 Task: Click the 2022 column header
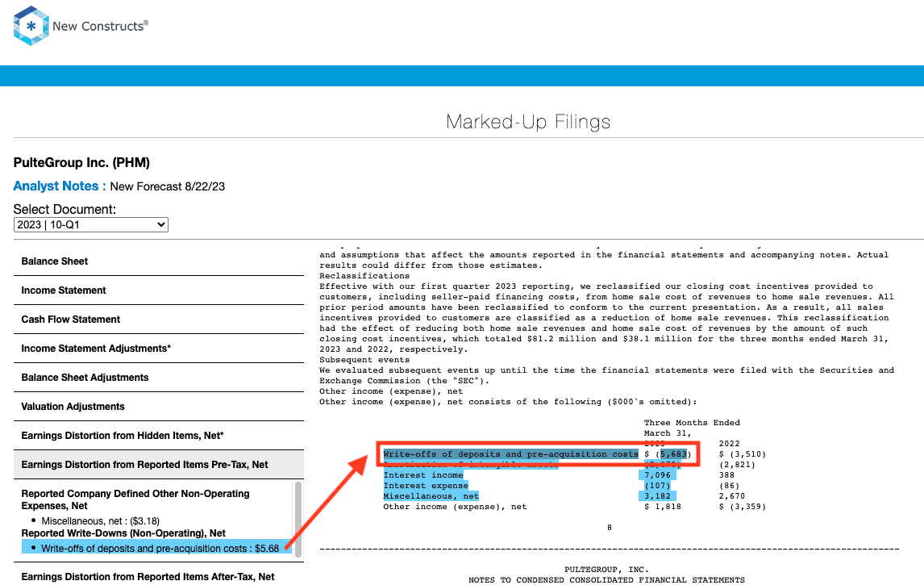729,444
